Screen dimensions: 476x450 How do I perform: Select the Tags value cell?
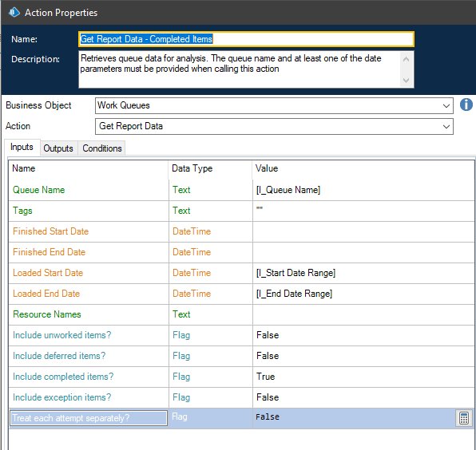[363, 211]
